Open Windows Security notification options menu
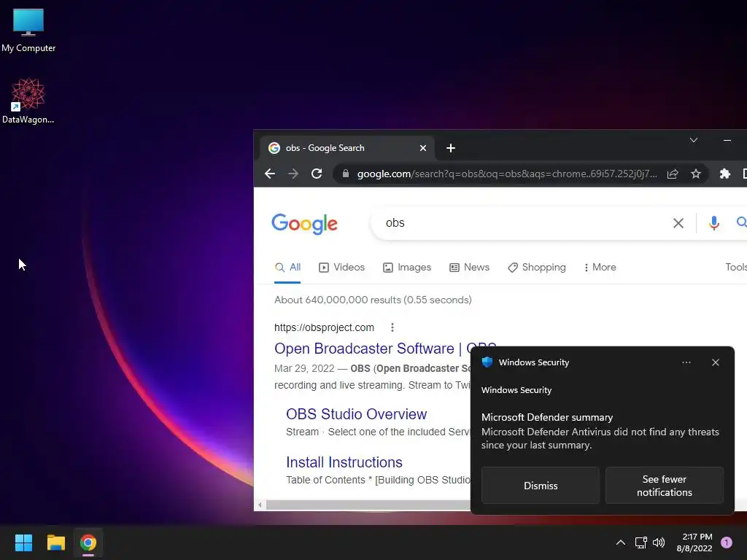The width and height of the screenshot is (747, 560). coord(686,362)
